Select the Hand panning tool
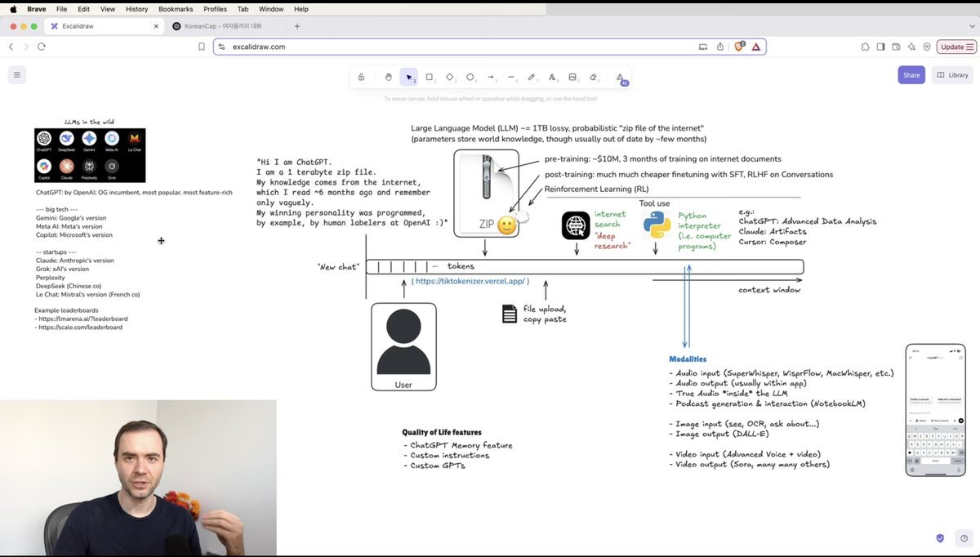 point(389,77)
